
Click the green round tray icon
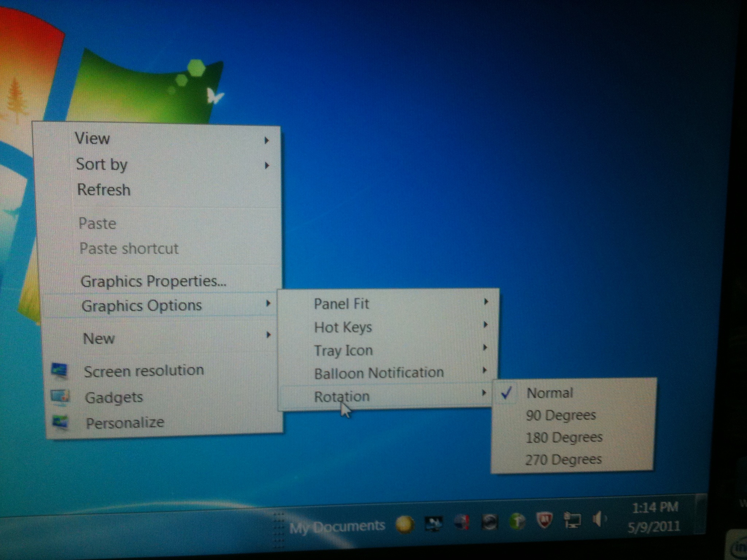517,522
